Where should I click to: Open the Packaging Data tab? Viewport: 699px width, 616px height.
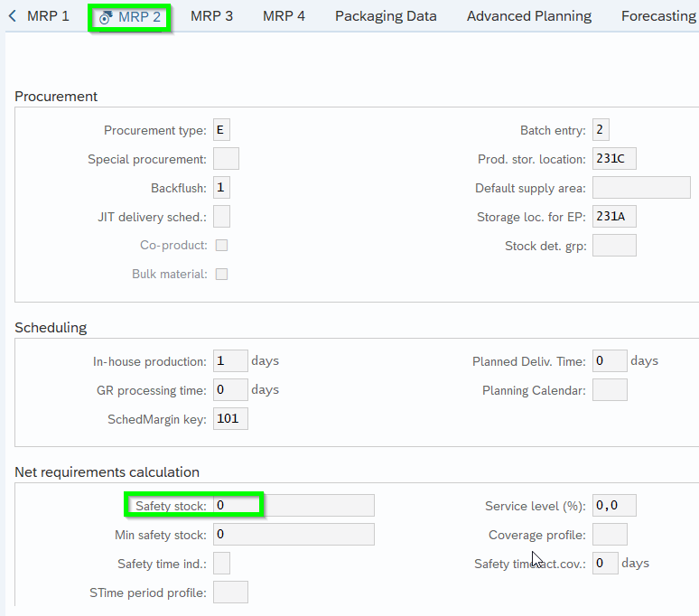[x=386, y=16]
